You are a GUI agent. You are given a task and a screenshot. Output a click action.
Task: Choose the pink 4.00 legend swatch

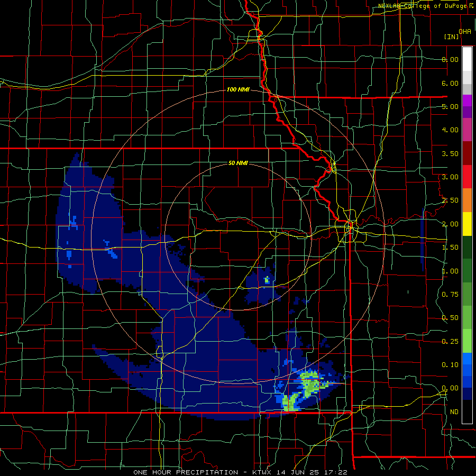pos(467,130)
